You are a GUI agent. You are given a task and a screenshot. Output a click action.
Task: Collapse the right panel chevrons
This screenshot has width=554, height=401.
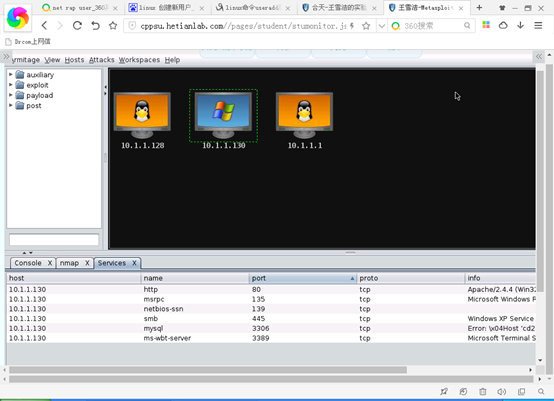pyautogui.click(x=539, y=57)
